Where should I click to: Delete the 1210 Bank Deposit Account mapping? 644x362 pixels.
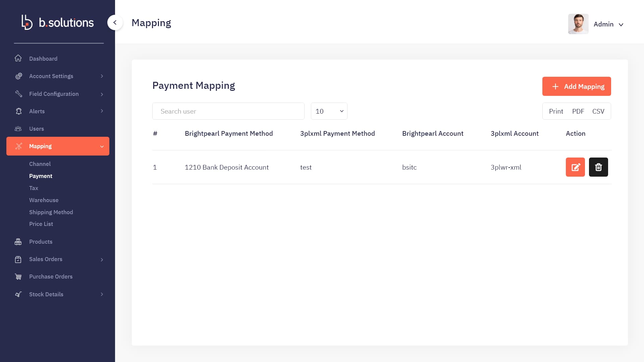click(x=598, y=167)
